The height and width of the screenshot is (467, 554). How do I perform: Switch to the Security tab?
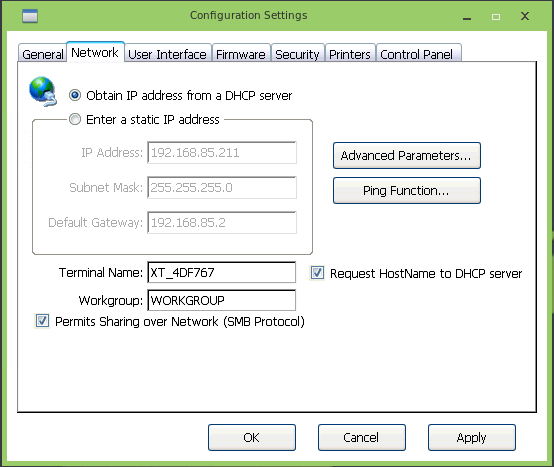(x=297, y=54)
